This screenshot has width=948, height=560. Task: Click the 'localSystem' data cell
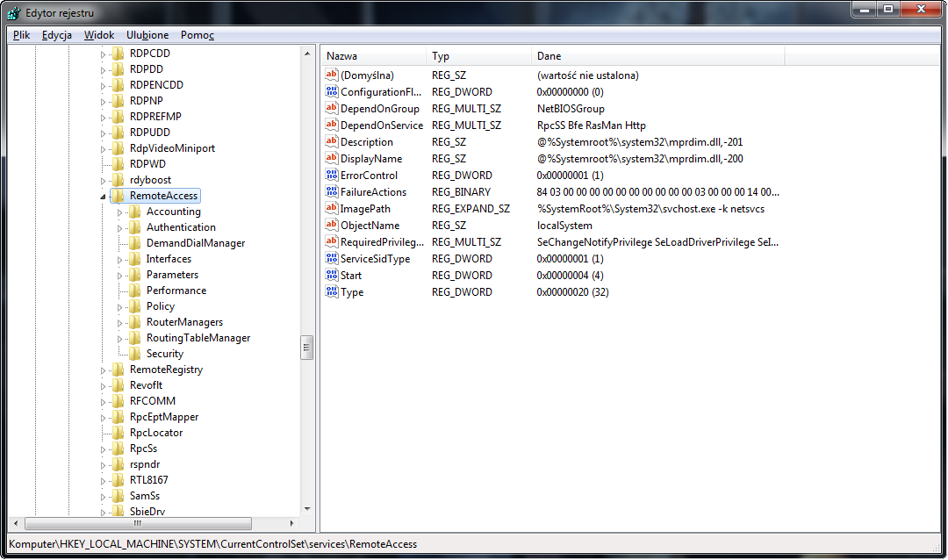point(564,225)
